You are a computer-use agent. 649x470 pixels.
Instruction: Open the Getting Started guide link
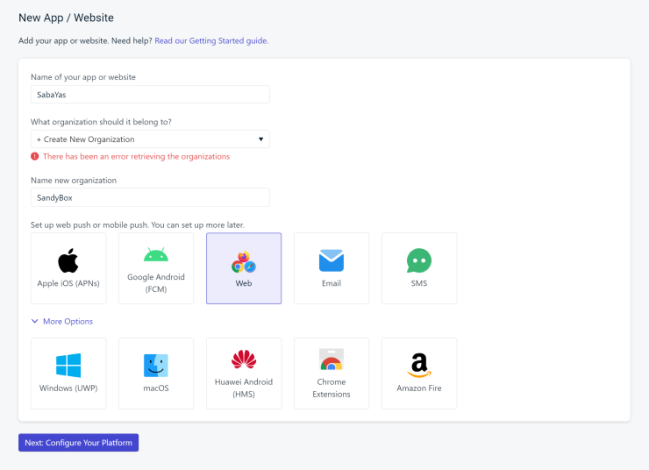click(212, 41)
